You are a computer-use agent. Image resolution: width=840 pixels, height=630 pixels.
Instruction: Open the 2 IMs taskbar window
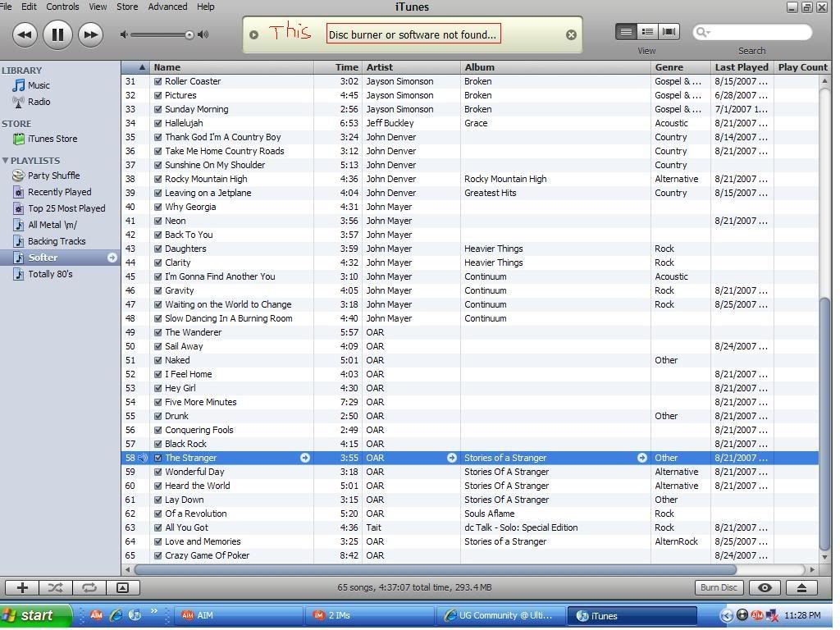click(369, 616)
